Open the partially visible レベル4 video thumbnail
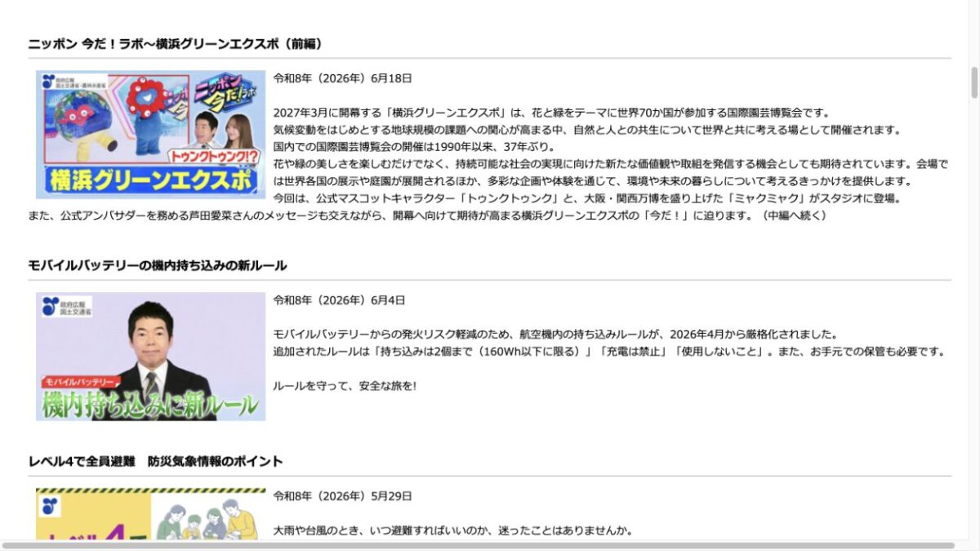The width and height of the screenshot is (980, 551). tap(151, 514)
